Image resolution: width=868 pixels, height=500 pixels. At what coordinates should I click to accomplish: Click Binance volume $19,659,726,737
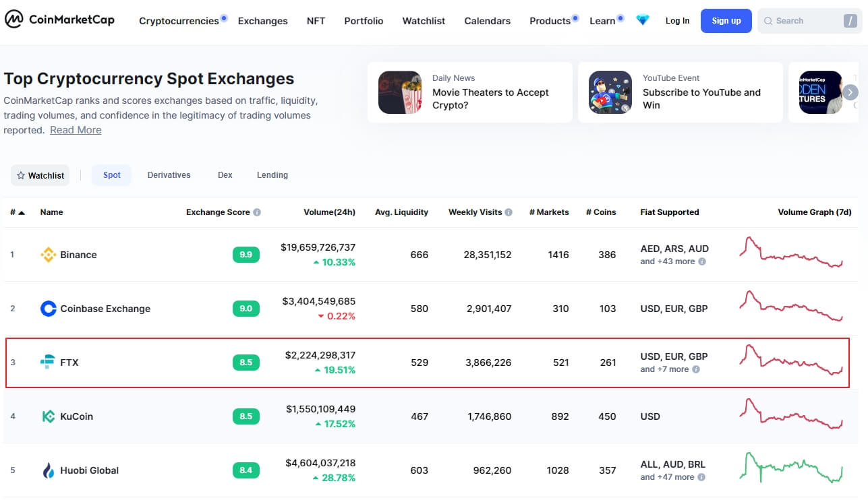318,247
